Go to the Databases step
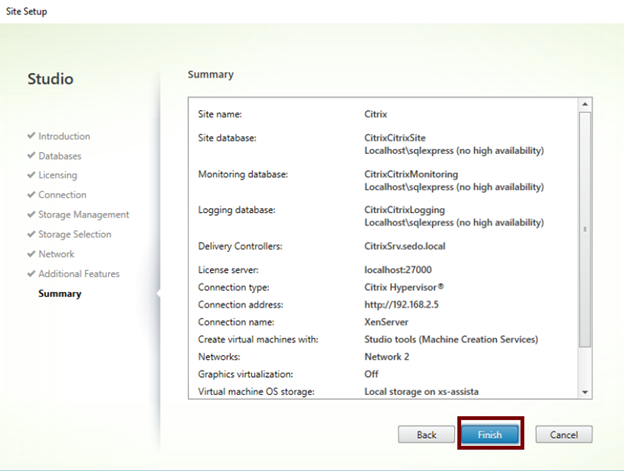 coord(60,156)
